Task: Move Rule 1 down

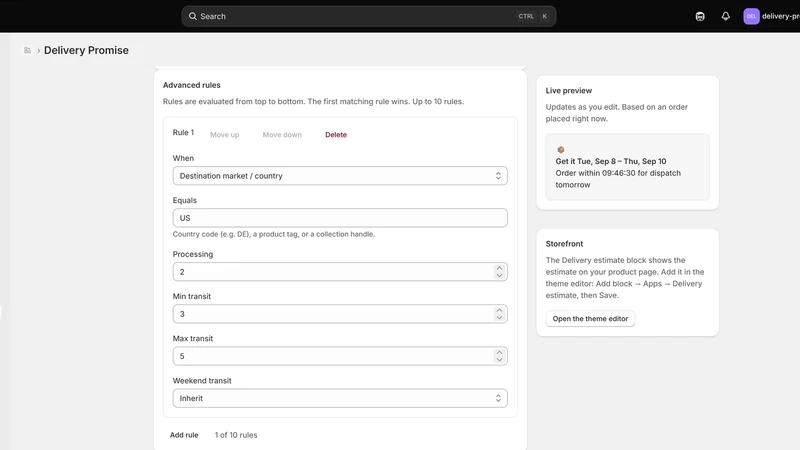Action: [x=282, y=135]
